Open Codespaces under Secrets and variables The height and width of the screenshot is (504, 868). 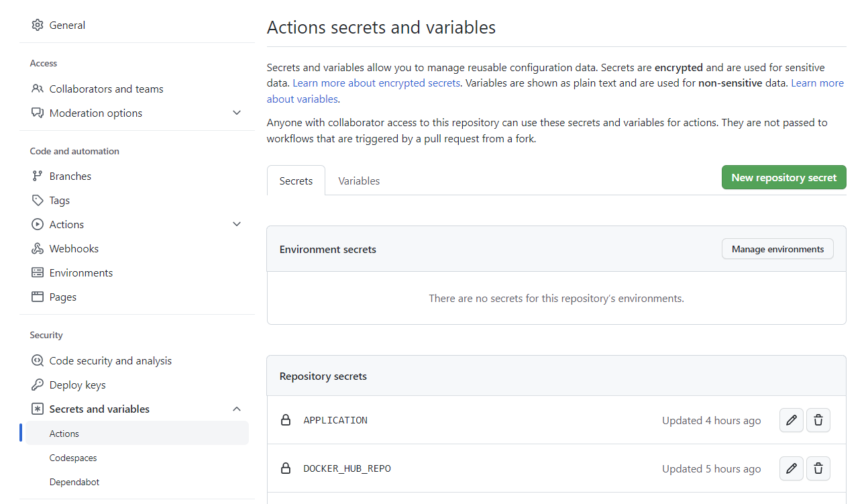click(73, 458)
